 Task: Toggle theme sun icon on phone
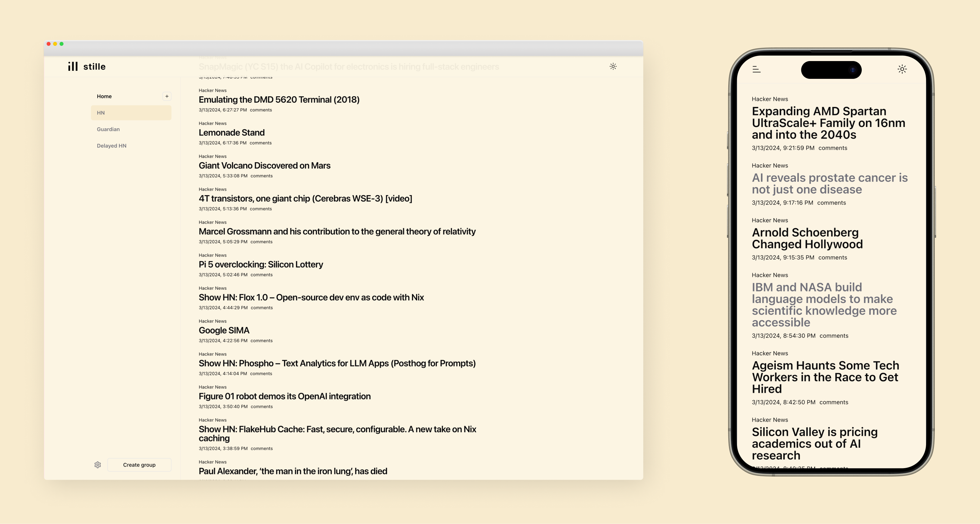coord(902,69)
